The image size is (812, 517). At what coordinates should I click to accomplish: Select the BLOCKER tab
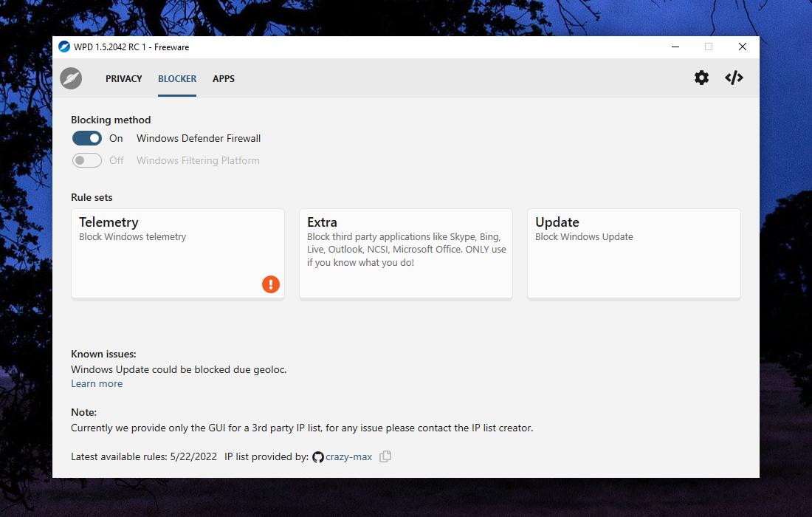click(177, 79)
